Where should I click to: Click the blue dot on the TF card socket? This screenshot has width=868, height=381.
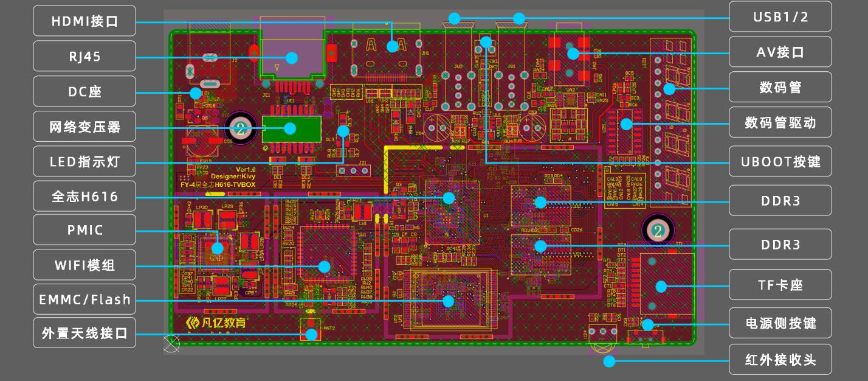coord(661,287)
